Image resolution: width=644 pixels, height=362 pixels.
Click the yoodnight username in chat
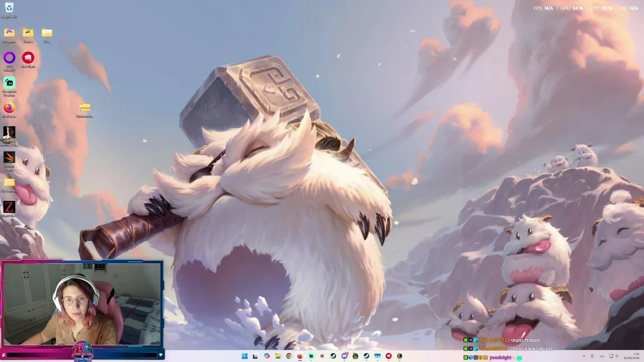click(501, 357)
